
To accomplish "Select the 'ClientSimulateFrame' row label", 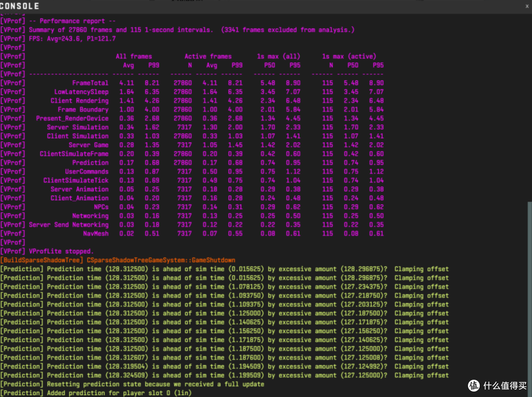I will pos(74,154).
